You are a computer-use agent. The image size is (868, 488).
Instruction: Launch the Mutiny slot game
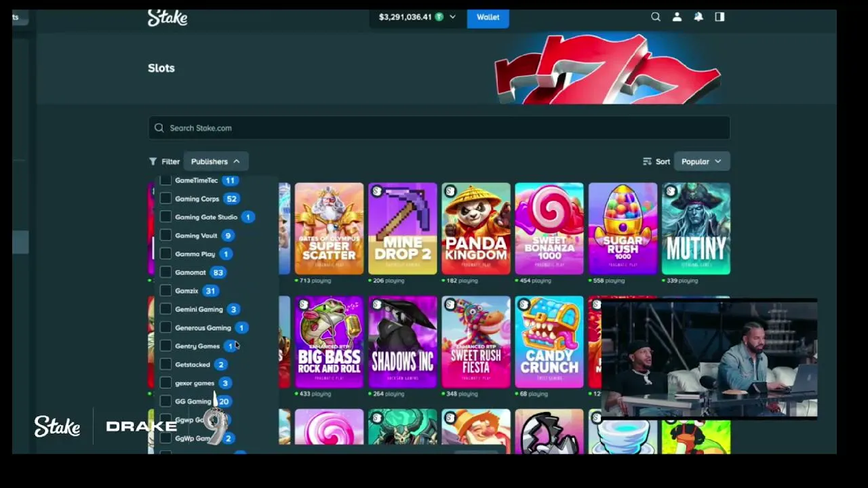[x=696, y=228]
